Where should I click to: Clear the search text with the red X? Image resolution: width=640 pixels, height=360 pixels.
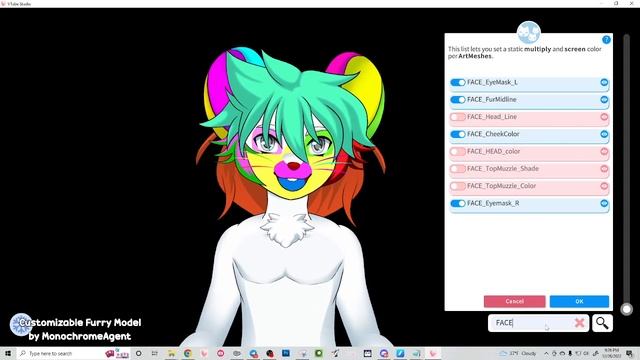tap(579, 323)
